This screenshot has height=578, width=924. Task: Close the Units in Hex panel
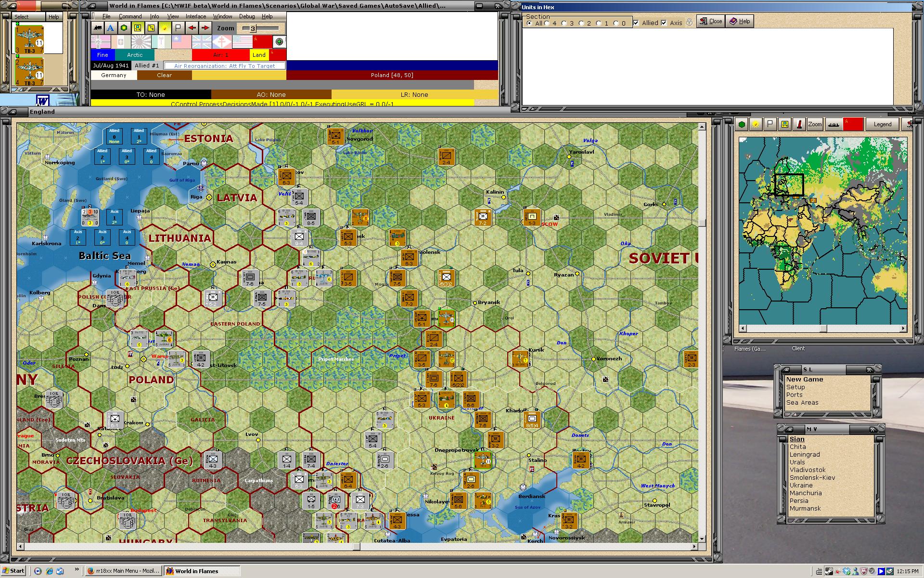(711, 21)
